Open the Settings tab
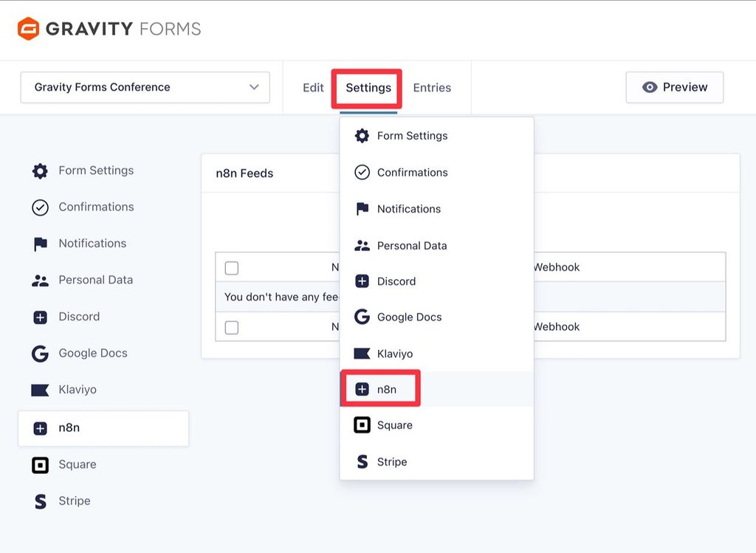Image resolution: width=756 pixels, height=553 pixels. tap(368, 88)
